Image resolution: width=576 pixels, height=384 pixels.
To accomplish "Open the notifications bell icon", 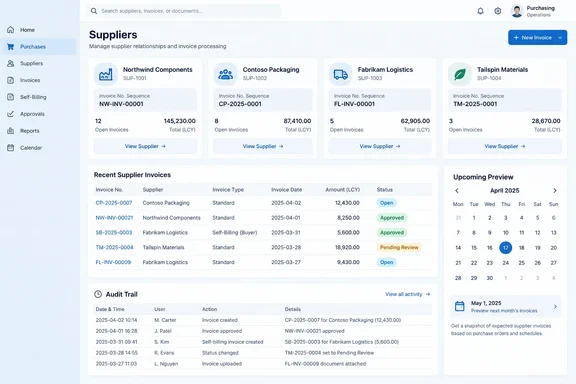I will 480,11.
